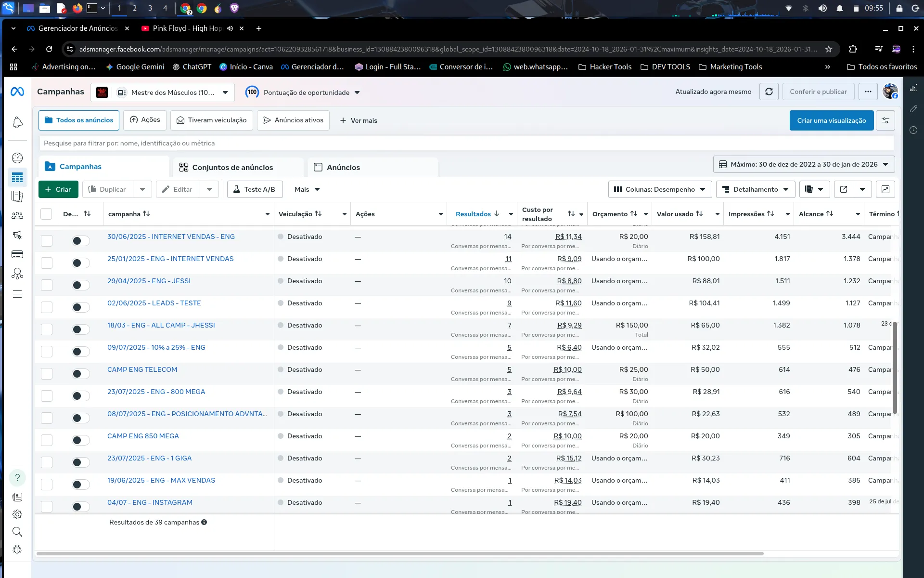This screenshot has width=924, height=578.
Task: Select Tiveram veiculação view tab
Action: (x=212, y=120)
